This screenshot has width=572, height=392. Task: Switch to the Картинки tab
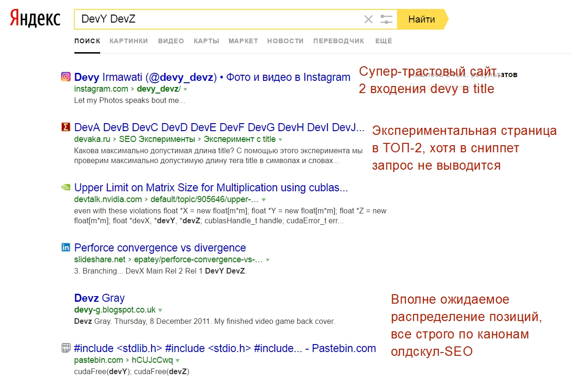pyautogui.click(x=128, y=41)
